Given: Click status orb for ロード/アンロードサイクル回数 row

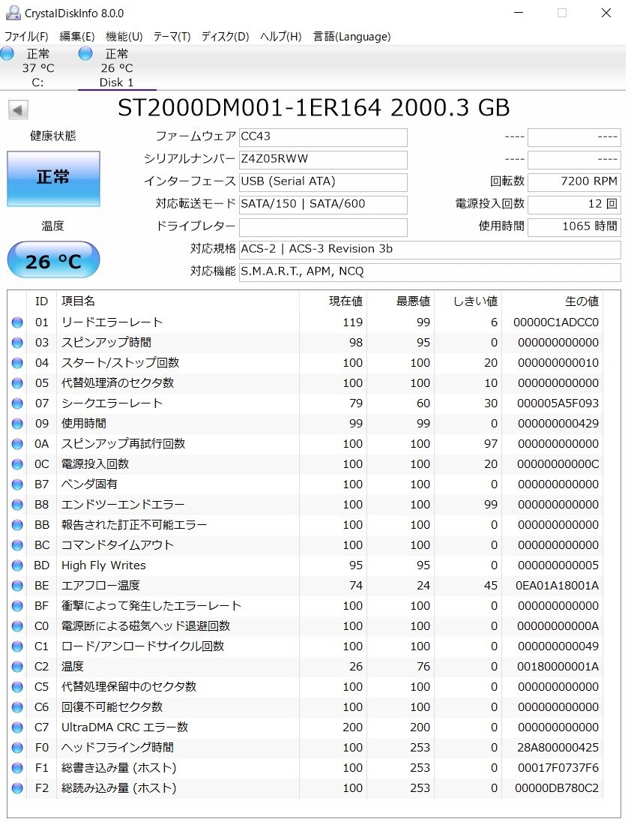Looking at the screenshot, I should pyautogui.click(x=17, y=646).
